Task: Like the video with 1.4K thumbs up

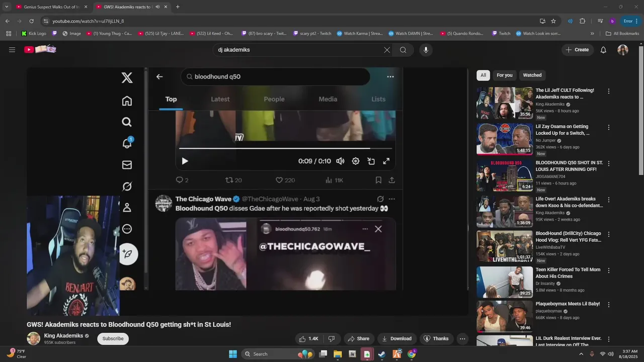Action: coord(308,339)
